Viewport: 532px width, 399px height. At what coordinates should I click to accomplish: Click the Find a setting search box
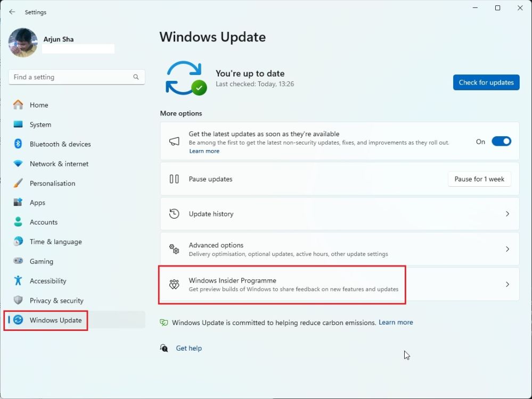click(77, 77)
